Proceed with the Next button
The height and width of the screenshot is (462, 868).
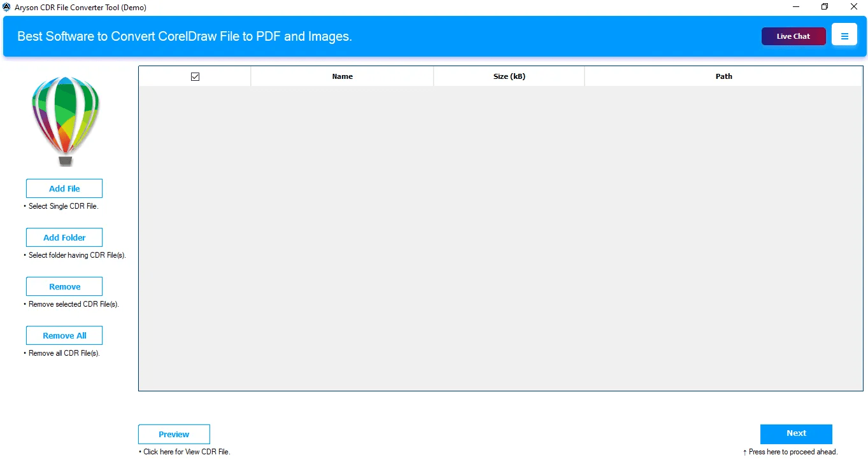(796, 433)
